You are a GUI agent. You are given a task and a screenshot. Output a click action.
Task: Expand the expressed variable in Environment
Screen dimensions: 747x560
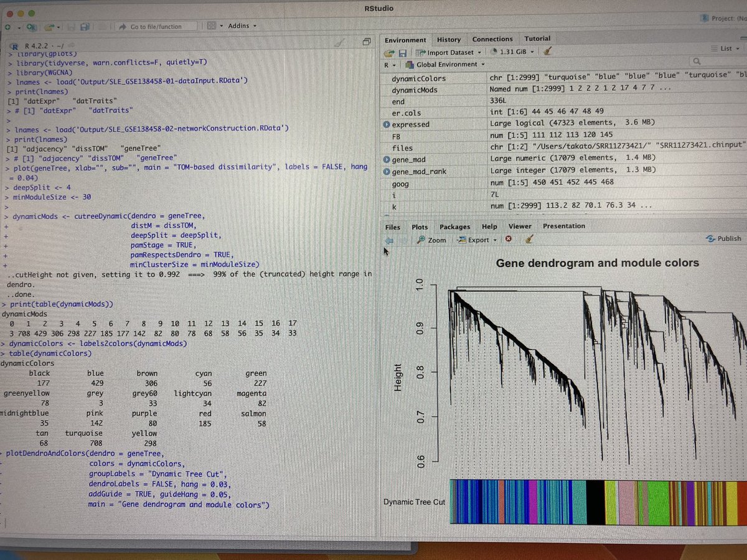coord(388,124)
